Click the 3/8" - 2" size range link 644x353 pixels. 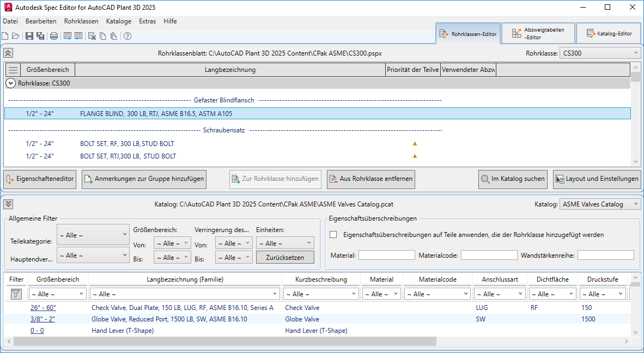(x=42, y=319)
